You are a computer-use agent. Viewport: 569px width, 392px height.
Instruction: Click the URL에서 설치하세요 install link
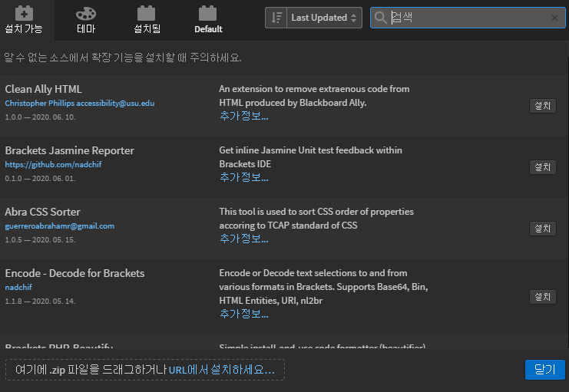221,370
